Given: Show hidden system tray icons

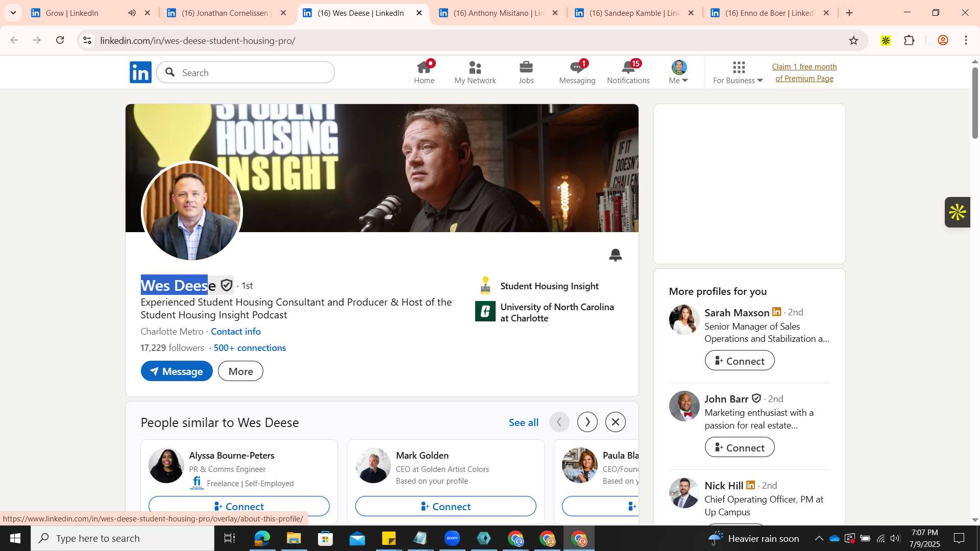Looking at the screenshot, I should click(x=819, y=538).
